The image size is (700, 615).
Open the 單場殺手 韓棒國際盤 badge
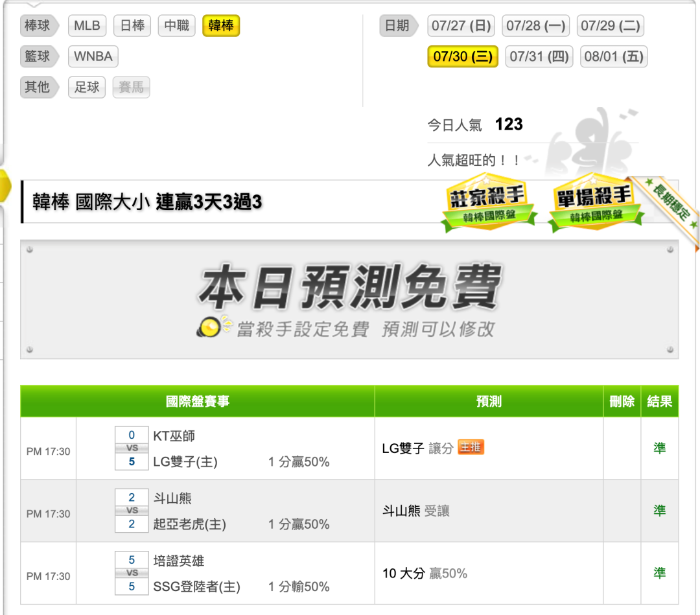click(x=596, y=203)
